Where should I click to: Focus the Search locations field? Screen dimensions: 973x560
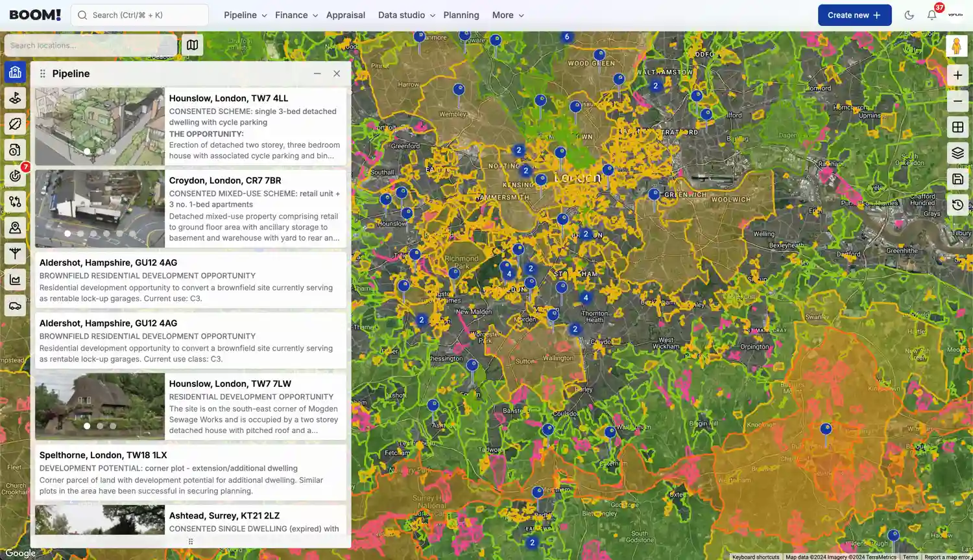tap(91, 45)
